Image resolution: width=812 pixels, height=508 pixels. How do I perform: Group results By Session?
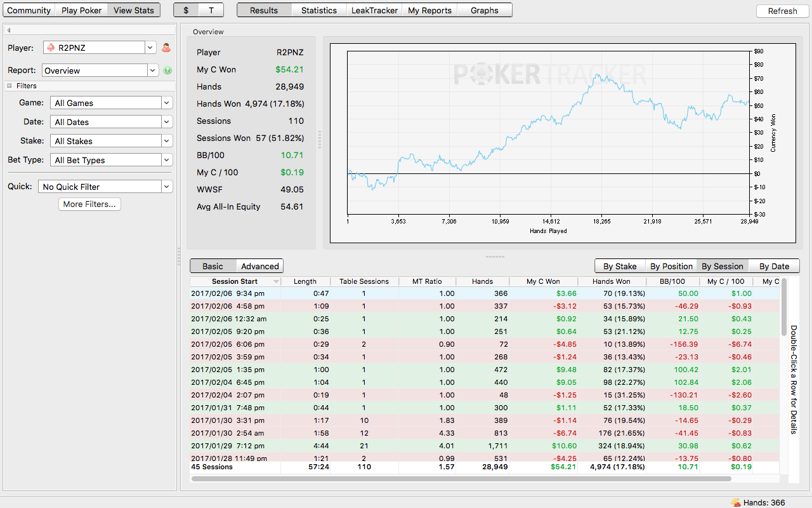(723, 266)
